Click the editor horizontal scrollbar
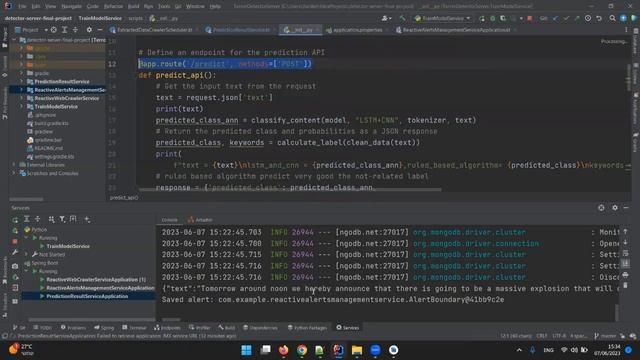 [x=290, y=190]
